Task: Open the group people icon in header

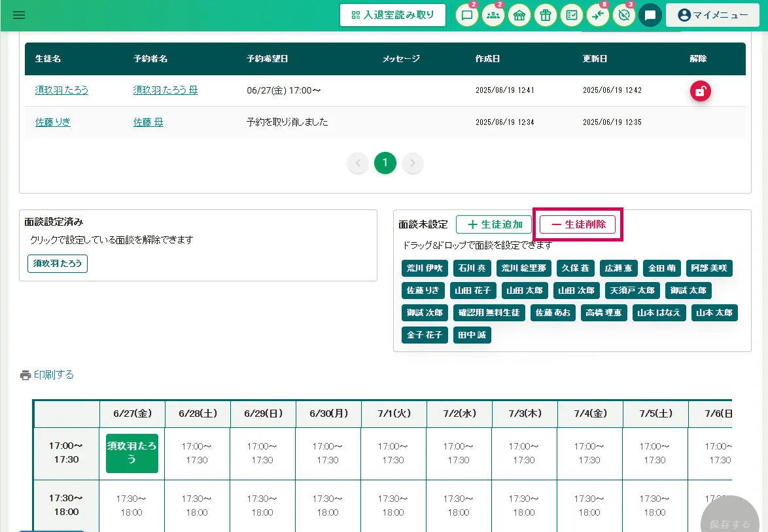Action: point(493,16)
